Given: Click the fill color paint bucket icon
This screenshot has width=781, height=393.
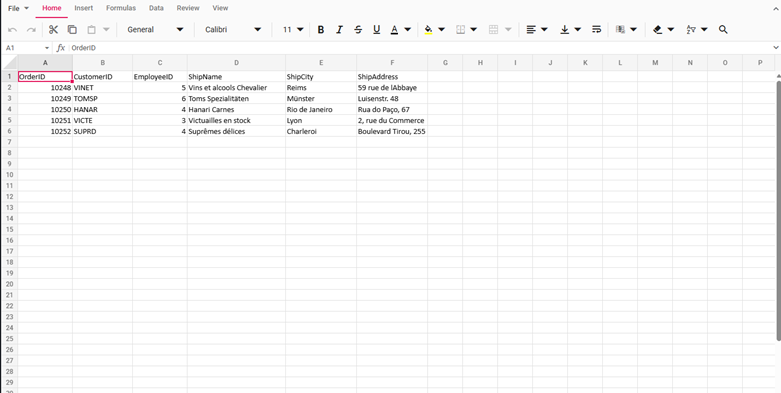Looking at the screenshot, I should coord(428,29).
